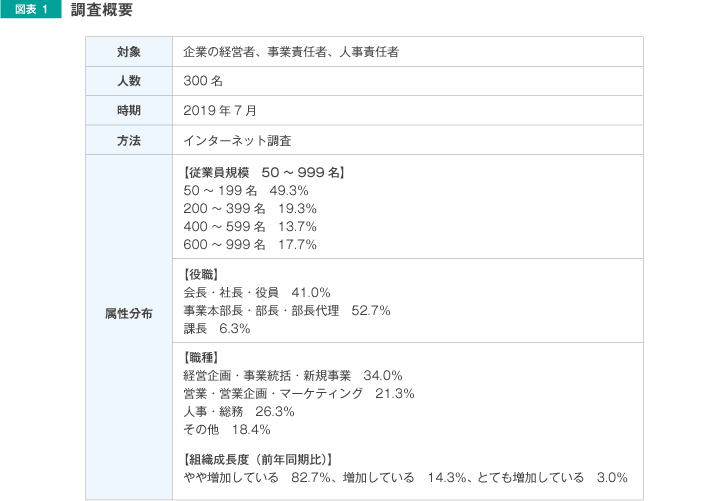Select the 人事・総務 26.3% line

tap(239, 411)
